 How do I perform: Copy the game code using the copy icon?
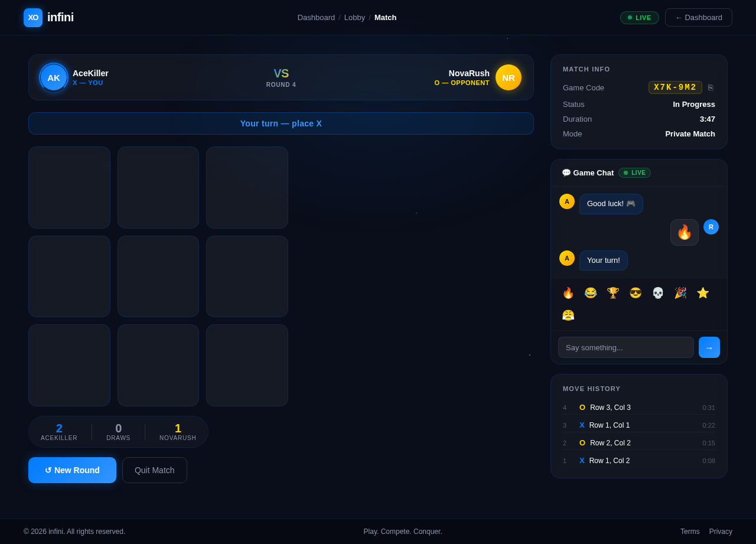(x=711, y=87)
